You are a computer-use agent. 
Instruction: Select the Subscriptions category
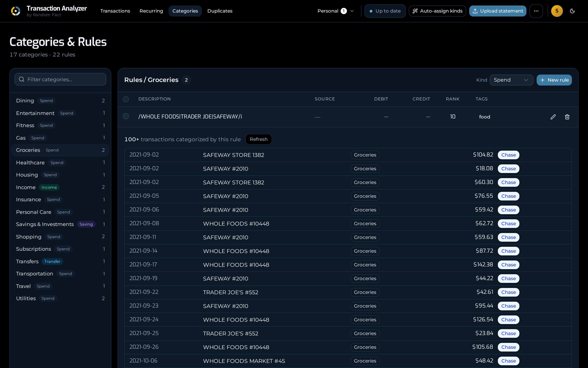[x=60, y=249]
